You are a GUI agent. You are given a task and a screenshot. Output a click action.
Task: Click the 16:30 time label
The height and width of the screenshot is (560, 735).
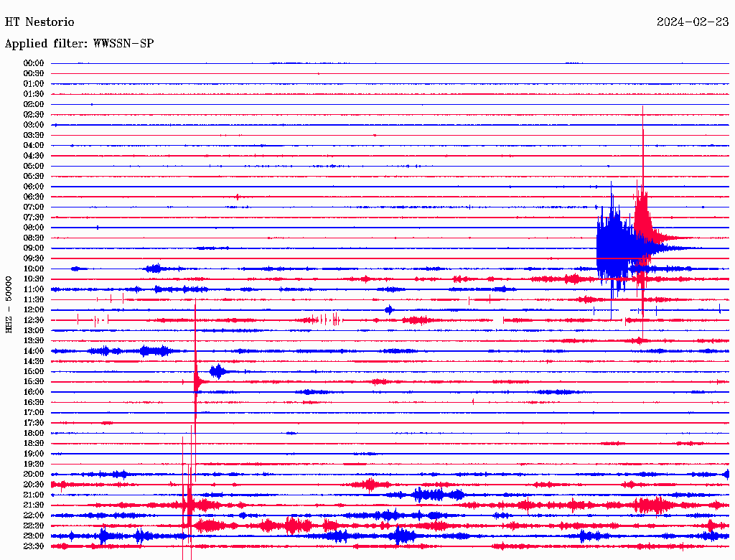(x=34, y=403)
